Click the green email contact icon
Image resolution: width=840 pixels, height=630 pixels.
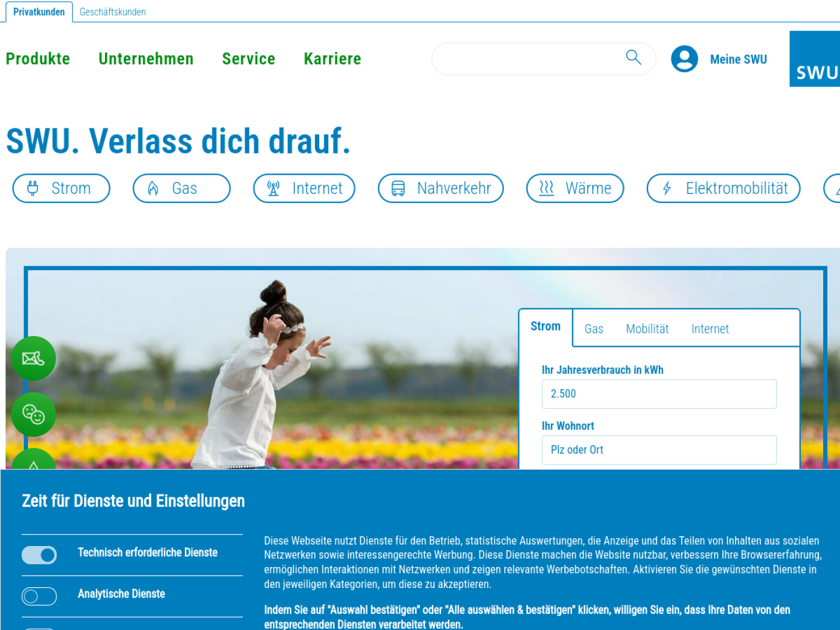pos(34,359)
